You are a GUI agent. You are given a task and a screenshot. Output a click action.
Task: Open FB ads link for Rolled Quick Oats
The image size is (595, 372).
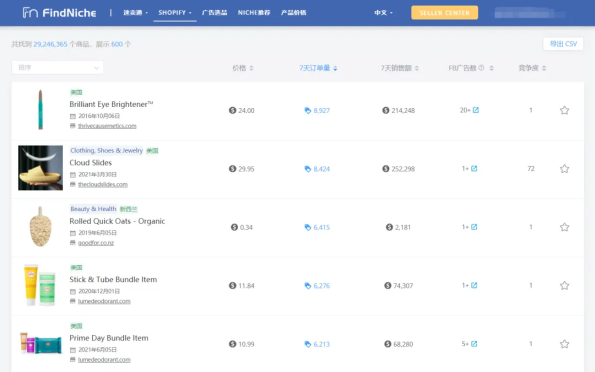click(474, 227)
